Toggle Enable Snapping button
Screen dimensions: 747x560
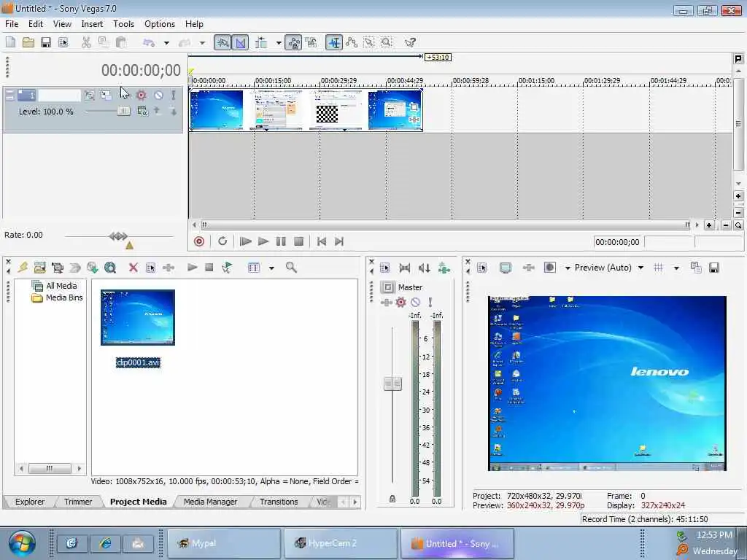point(222,42)
